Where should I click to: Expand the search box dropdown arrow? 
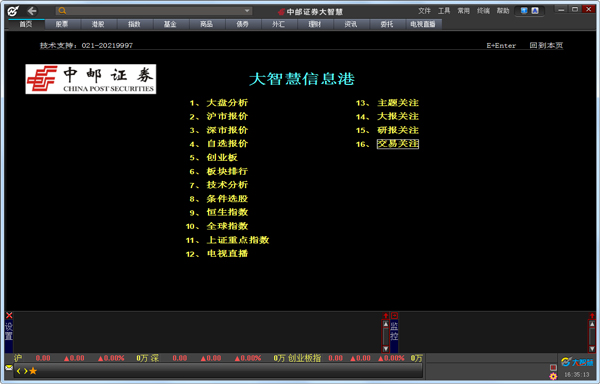tap(247, 11)
